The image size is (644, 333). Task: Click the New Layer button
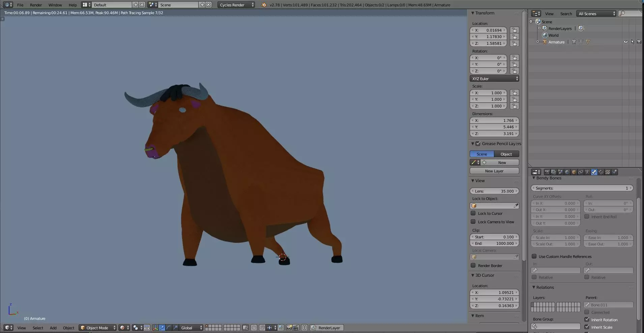pyautogui.click(x=494, y=171)
